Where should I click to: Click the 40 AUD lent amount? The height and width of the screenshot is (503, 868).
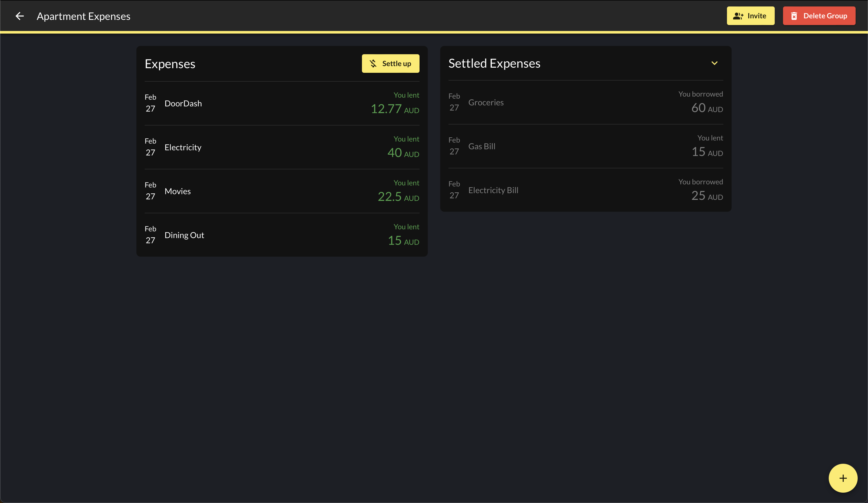(403, 153)
